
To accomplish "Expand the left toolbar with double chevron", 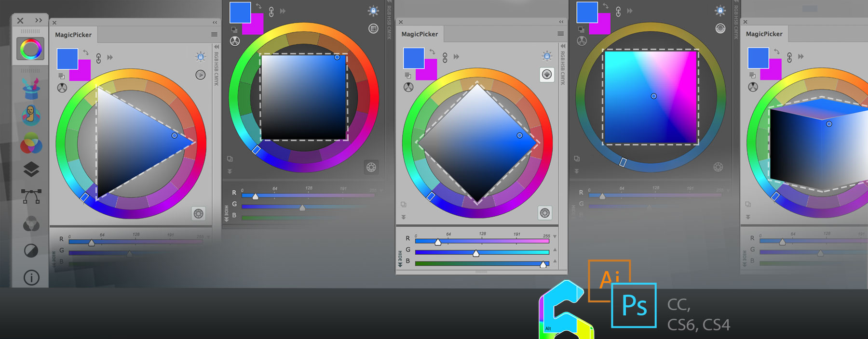I will click(39, 20).
